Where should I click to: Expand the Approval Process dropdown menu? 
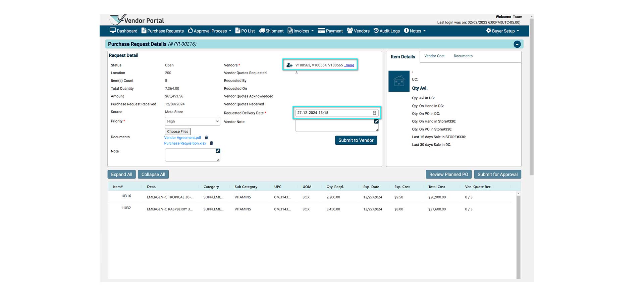tap(210, 31)
